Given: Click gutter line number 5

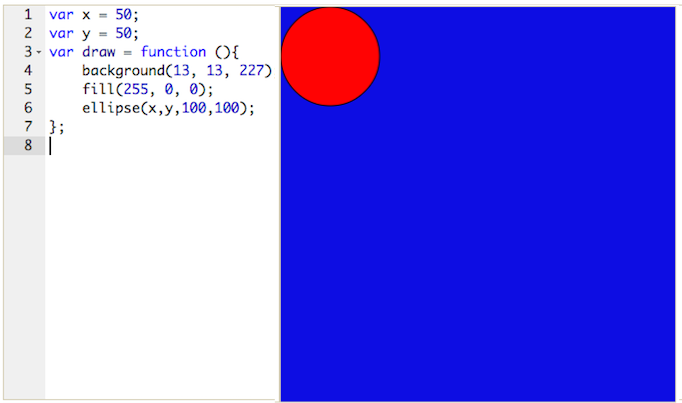Looking at the screenshot, I should (28, 89).
